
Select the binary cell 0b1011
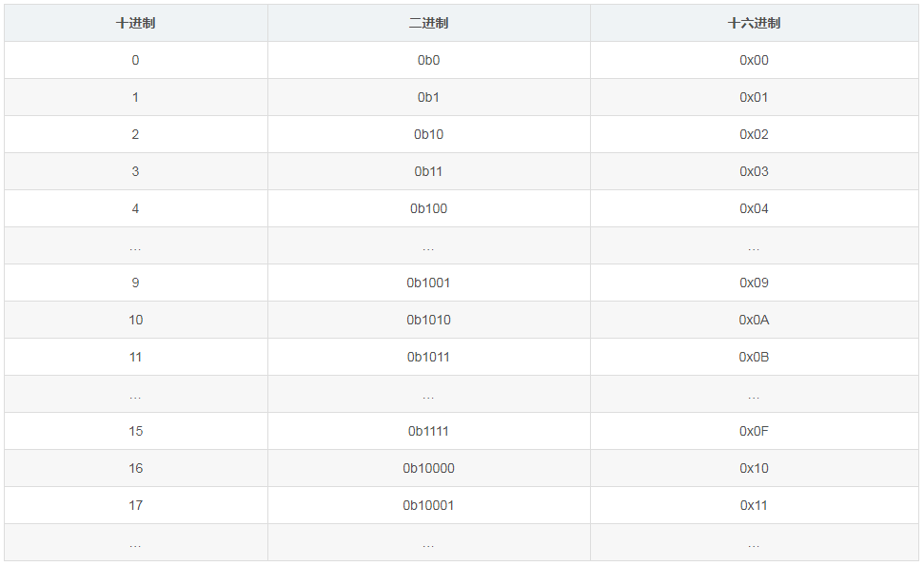point(428,357)
